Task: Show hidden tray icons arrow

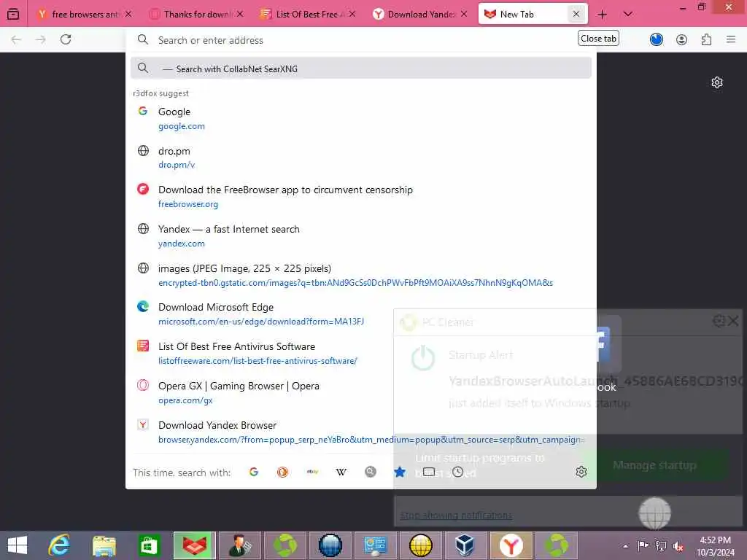Action: pyautogui.click(x=625, y=546)
